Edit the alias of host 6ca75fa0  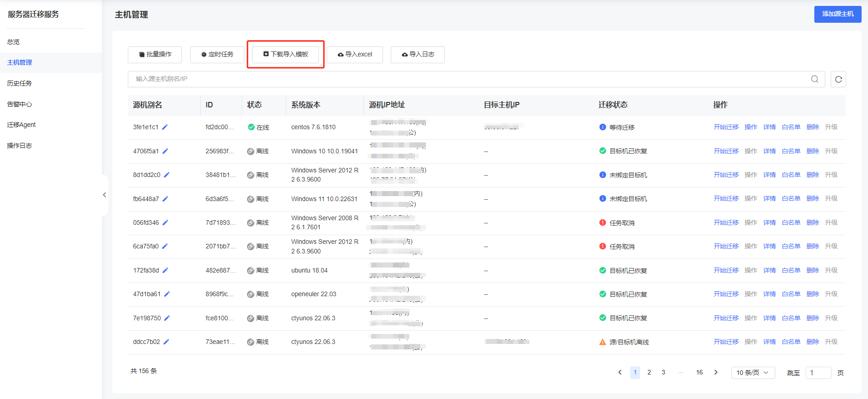coord(165,246)
